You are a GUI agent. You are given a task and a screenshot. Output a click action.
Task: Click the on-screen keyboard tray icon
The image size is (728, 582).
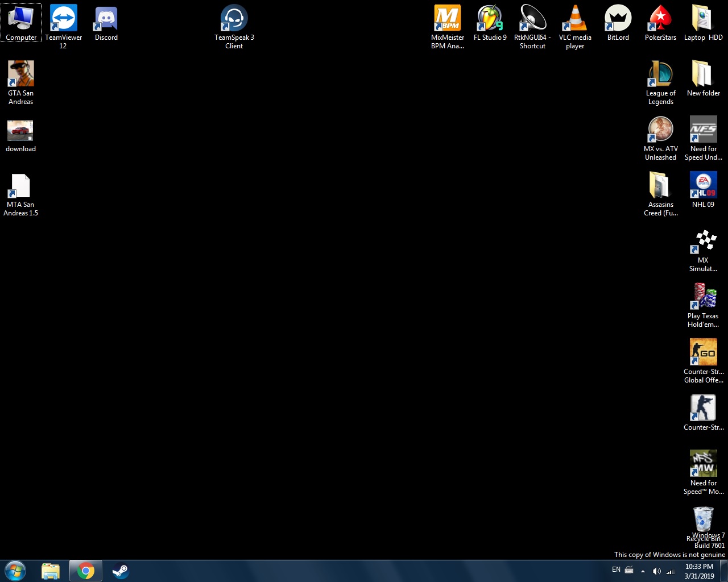point(629,570)
